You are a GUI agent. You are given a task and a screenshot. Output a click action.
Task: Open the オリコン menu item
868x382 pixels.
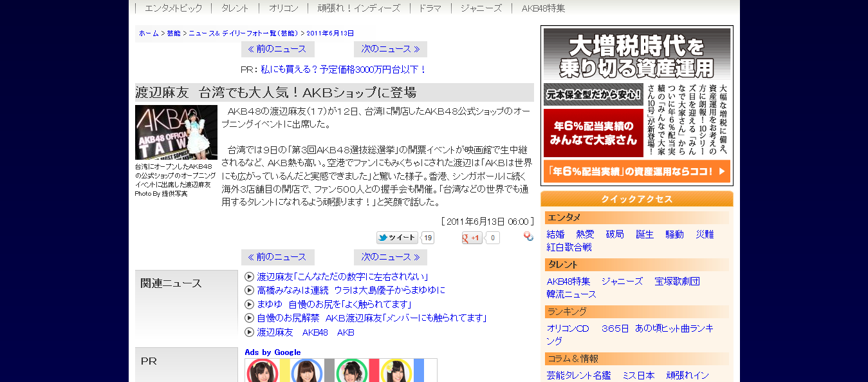pyautogui.click(x=284, y=8)
